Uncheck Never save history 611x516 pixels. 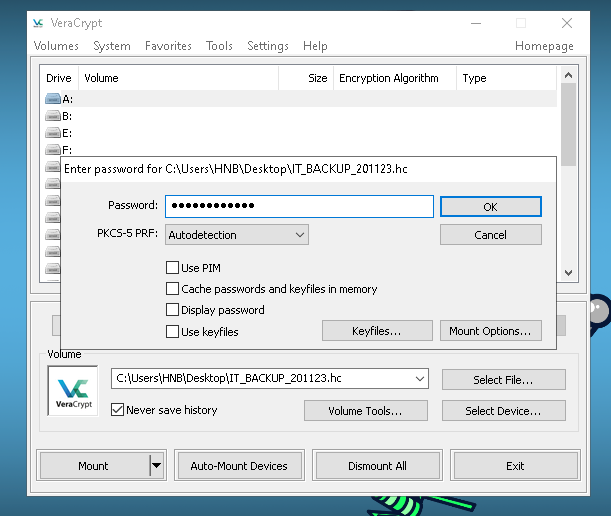pyautogui.click(x=118, y=410)
